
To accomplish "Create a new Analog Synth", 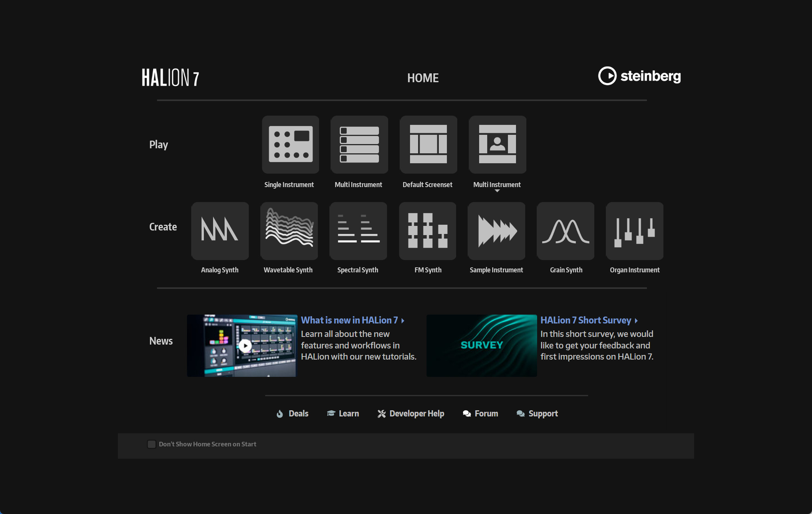I will click(220, 231).
